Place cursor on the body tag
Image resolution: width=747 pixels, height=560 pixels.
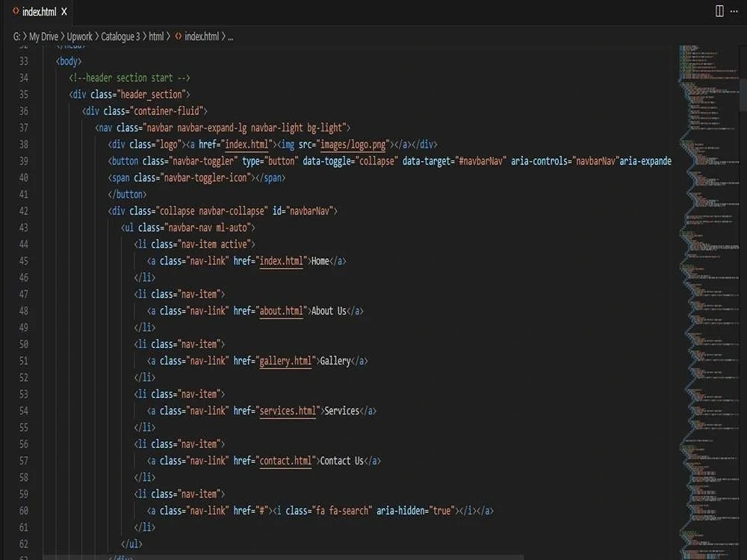[x=69, y=61]
